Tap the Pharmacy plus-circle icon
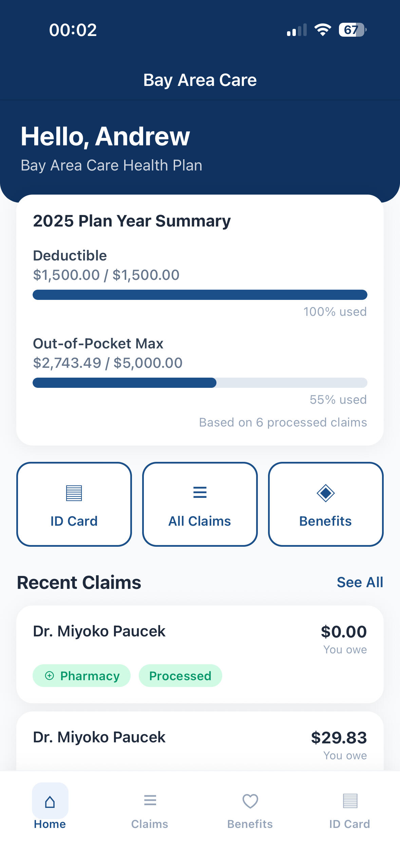Image resolution: width=400 pixels, height=868 pixels. (x=50, y=676)
